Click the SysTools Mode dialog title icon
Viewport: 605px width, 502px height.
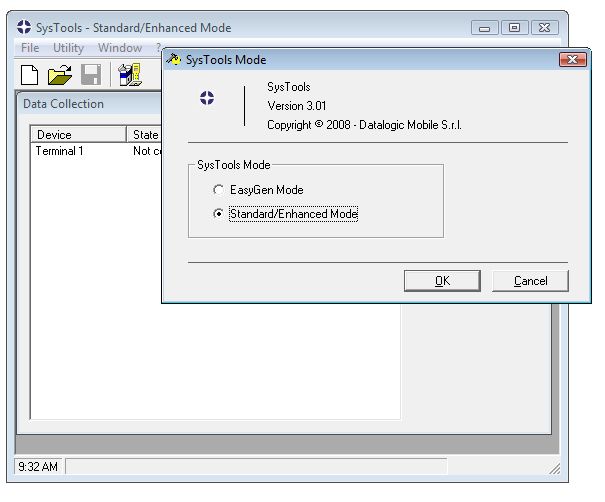tap(174, 59)
